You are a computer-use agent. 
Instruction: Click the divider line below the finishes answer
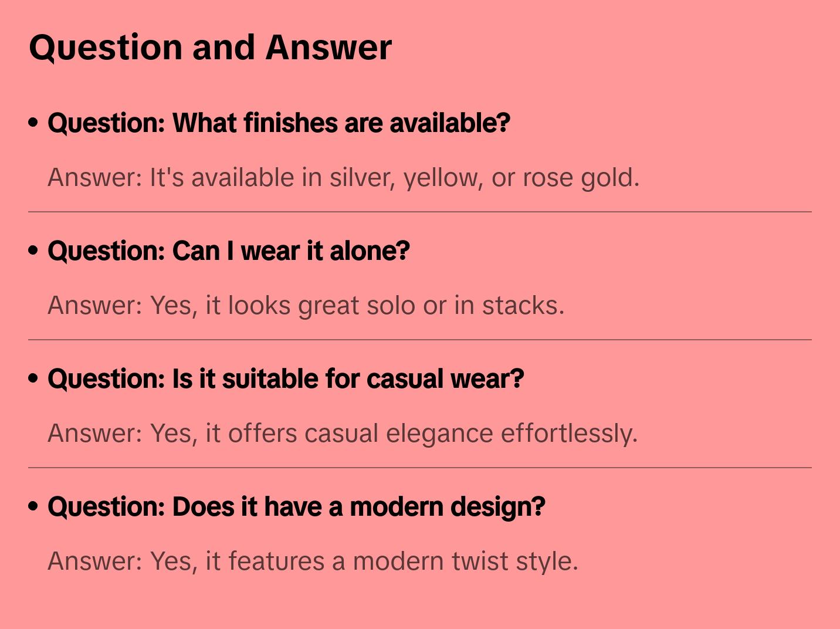(419, 212)
